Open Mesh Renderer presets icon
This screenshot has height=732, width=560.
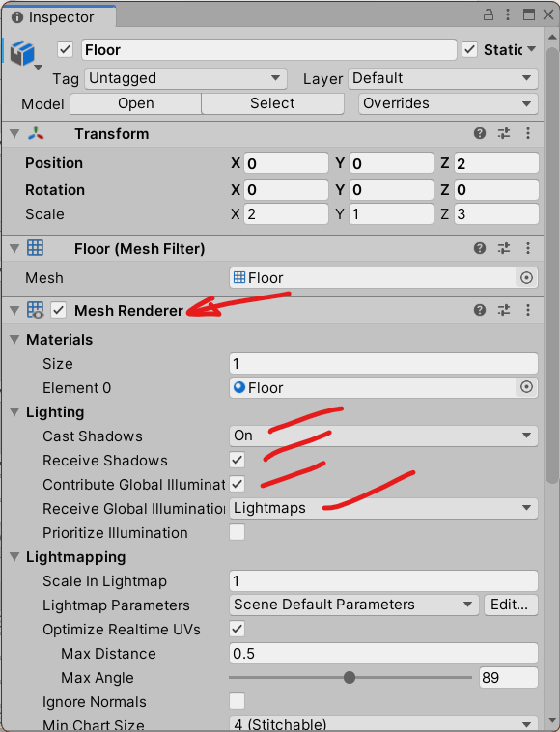tap(504, 310)
